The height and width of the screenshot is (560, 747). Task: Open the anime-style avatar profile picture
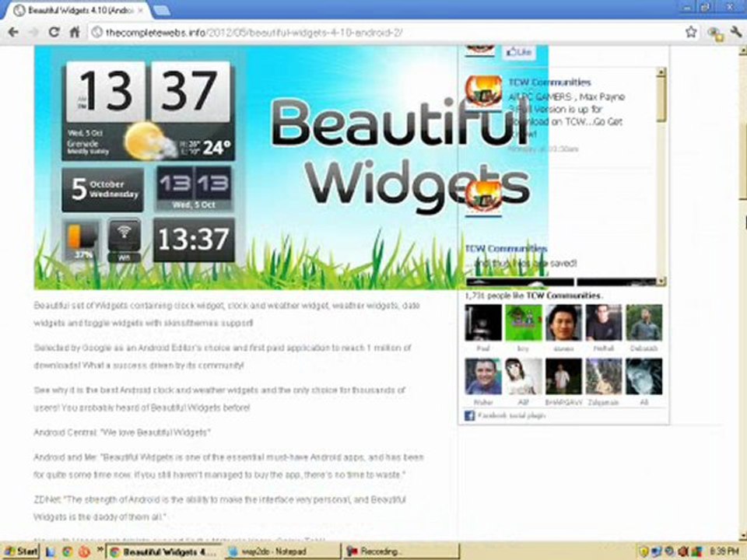(523, 376)
